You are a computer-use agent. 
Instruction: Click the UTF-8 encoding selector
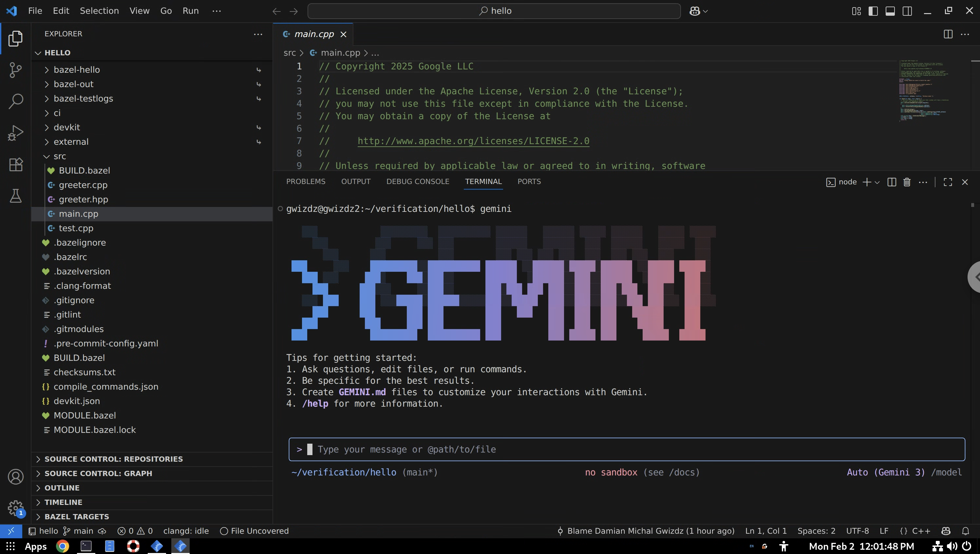857,531
